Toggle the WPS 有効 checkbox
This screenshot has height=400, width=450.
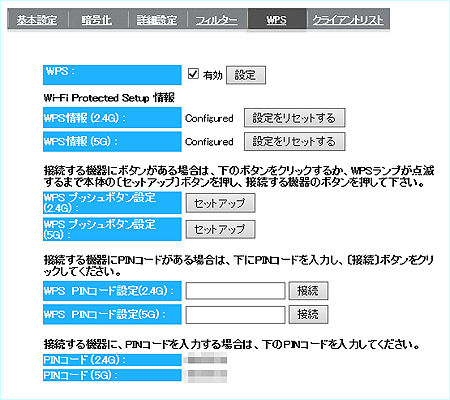point(193,74)
